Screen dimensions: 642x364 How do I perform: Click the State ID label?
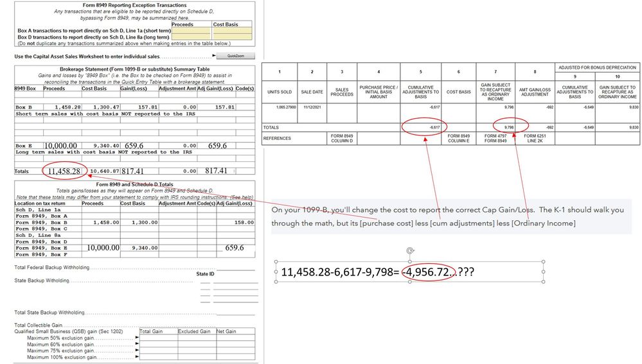[x=205, y=274]
